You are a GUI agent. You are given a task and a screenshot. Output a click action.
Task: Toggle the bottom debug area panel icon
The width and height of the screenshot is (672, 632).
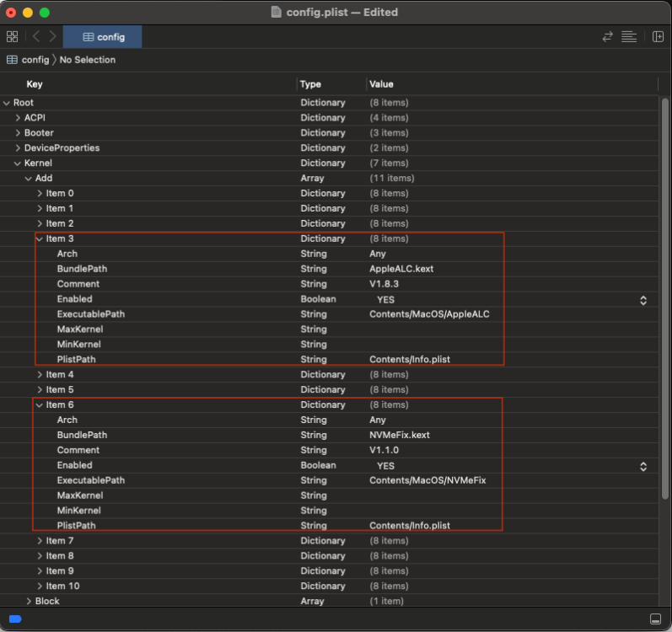[x=655, y=619]
